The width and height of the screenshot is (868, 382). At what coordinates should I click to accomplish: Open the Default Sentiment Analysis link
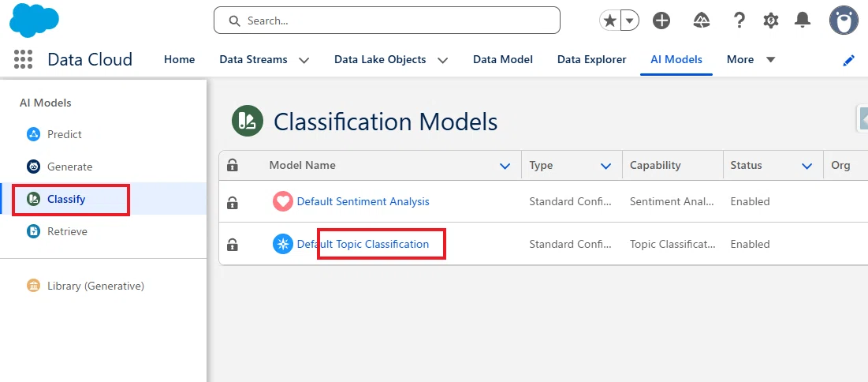[363, 201]
